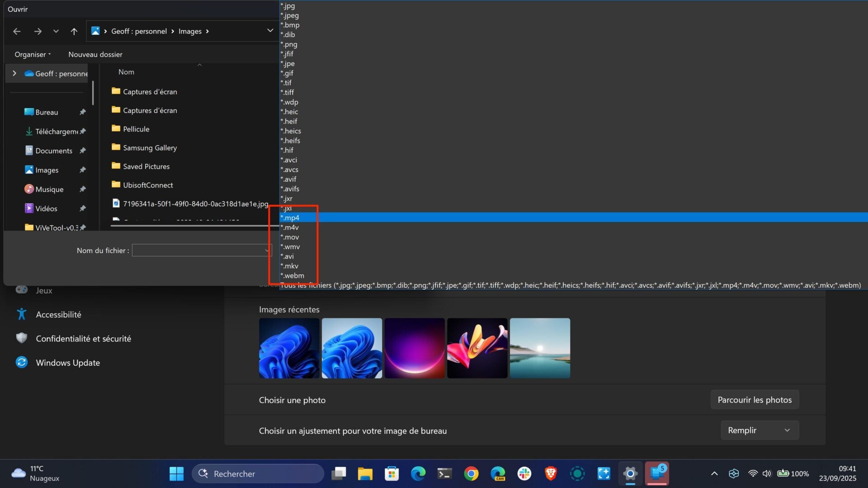Select the purple swirl wallpaper thumbnail

(414, 348)
